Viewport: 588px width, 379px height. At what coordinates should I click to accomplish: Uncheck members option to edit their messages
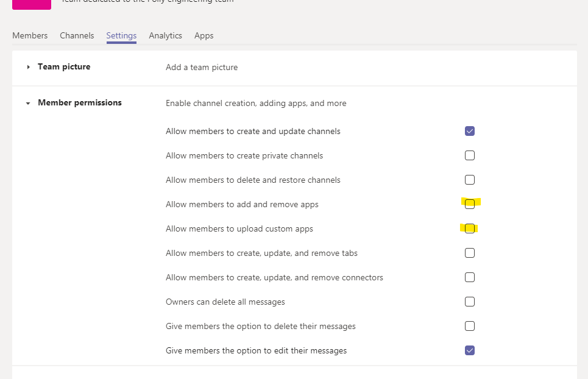click(x=469, y=350)
